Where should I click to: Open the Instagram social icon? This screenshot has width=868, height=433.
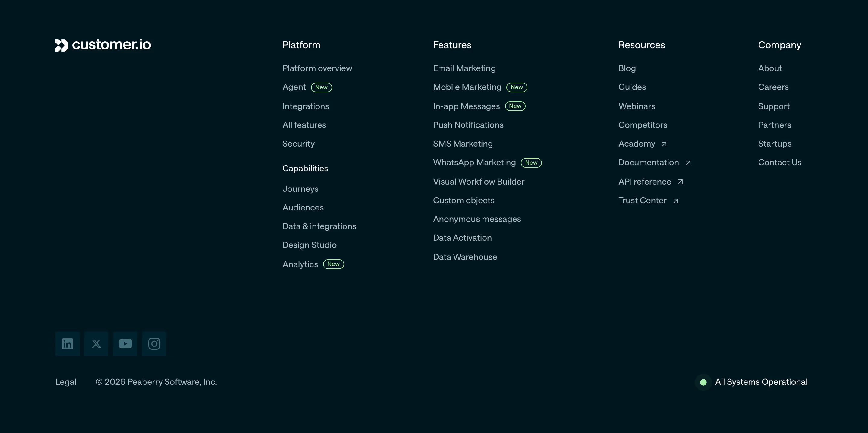point(154,344)
